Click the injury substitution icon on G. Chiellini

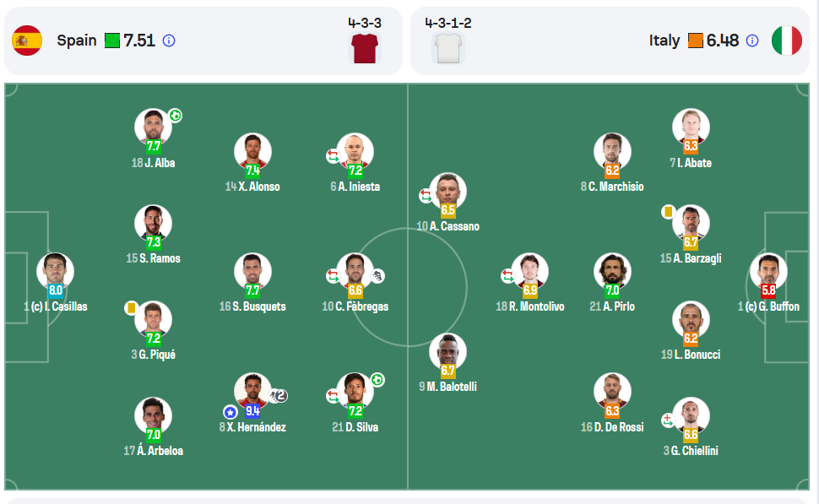click(x=668, y=420)
